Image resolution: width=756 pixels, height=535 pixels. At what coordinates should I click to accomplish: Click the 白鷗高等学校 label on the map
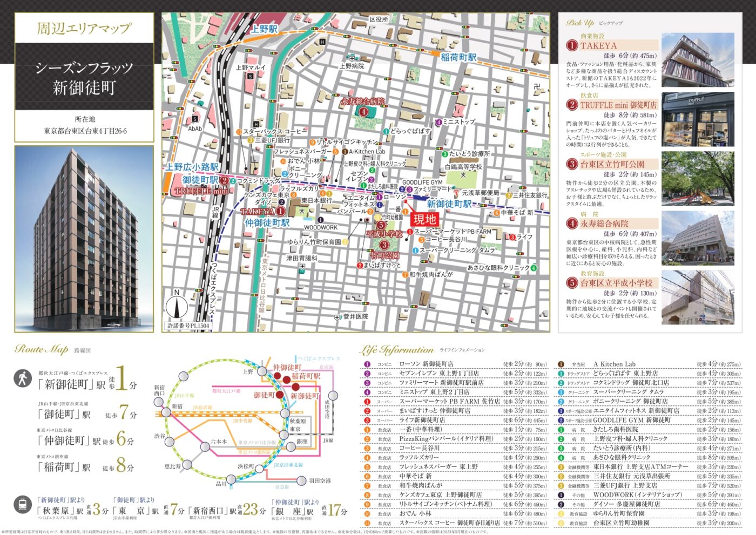[463, 167]
